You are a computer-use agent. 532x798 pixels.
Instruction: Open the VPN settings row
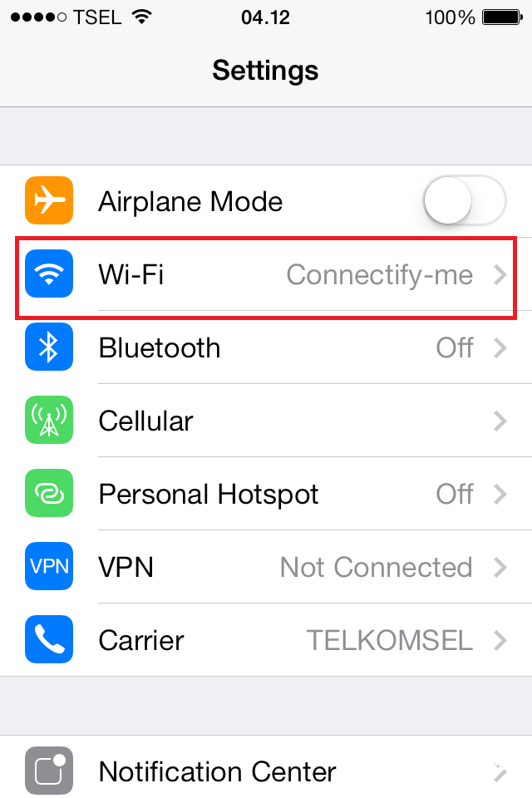tap(266, 567)
